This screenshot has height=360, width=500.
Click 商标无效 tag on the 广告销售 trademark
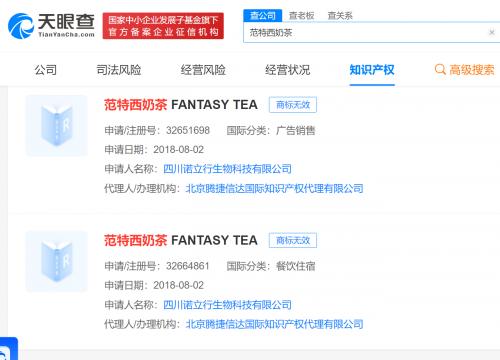pyautogui.click(x=293, y=105)
